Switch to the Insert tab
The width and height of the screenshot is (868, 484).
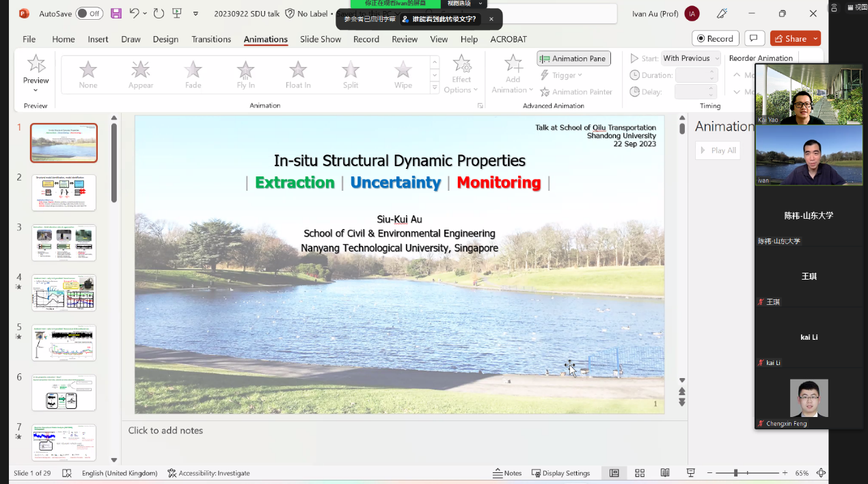pyautogui.click(x=98, y=39)
